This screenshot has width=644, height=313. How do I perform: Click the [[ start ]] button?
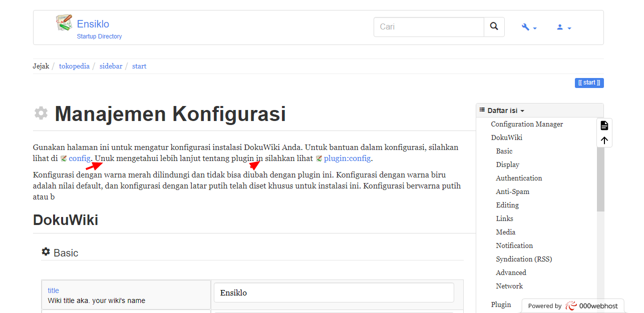(x=589, y=82)
